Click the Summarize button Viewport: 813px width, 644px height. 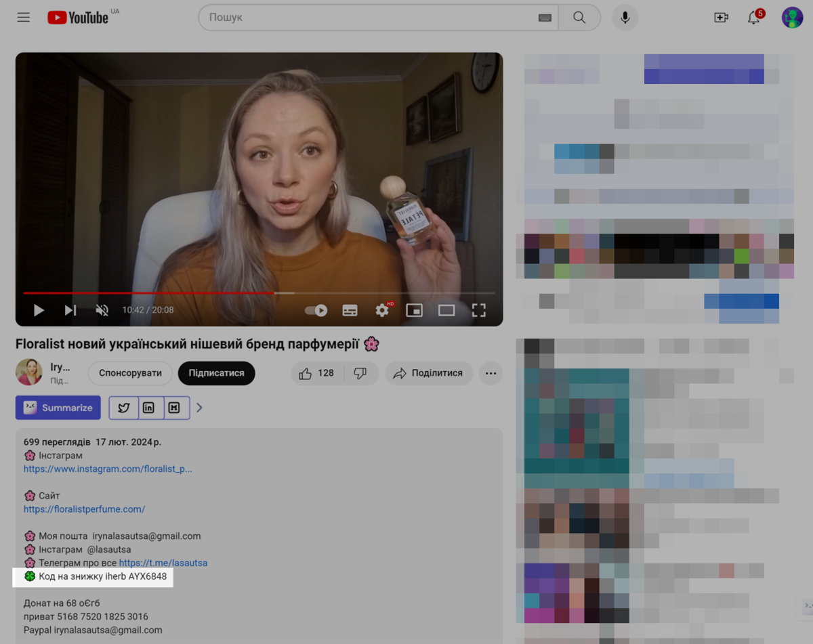[x=58, y=408]
